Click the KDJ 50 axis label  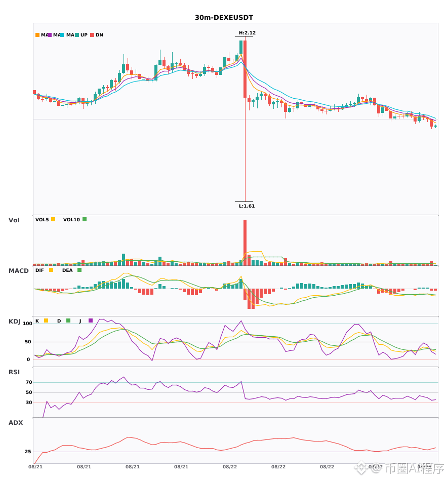[x=28, y=342]
